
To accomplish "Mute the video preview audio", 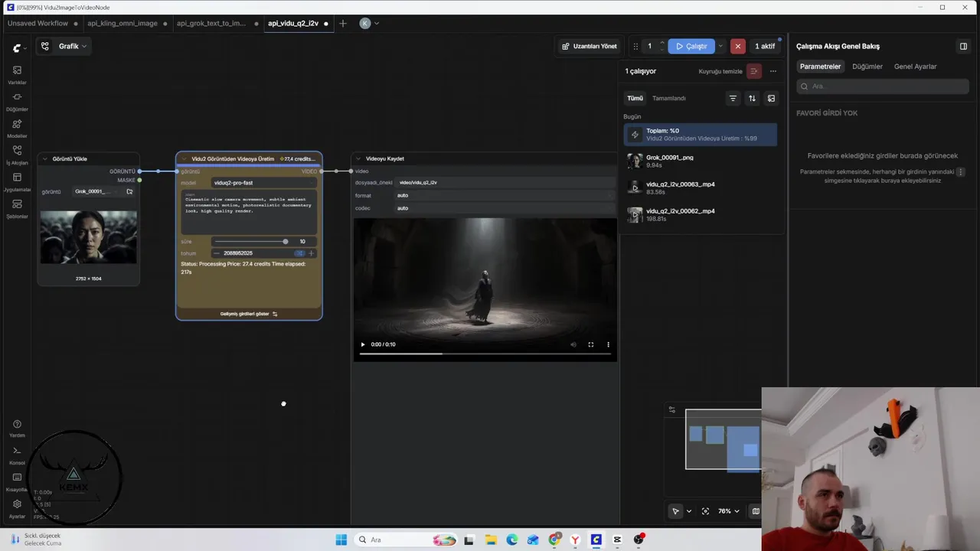I will pyautogui.click(x=573, y=344).
